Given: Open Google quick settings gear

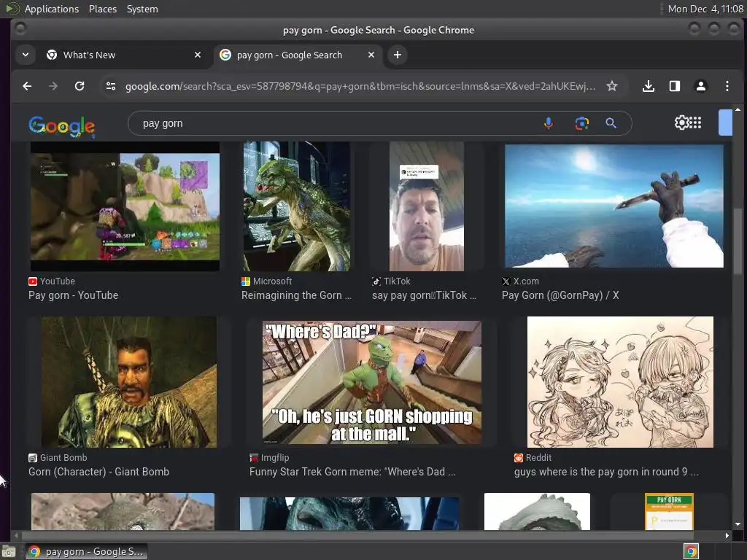Looking at the screenshot, I should 681,122.
